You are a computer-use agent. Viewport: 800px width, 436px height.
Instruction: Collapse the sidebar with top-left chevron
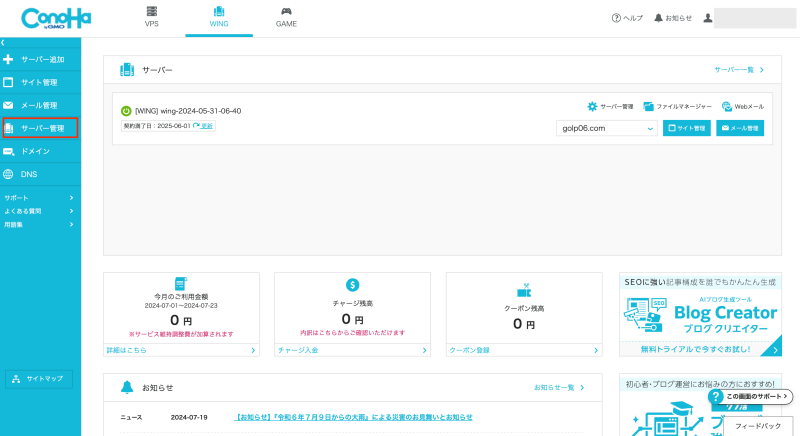[3, 43]
